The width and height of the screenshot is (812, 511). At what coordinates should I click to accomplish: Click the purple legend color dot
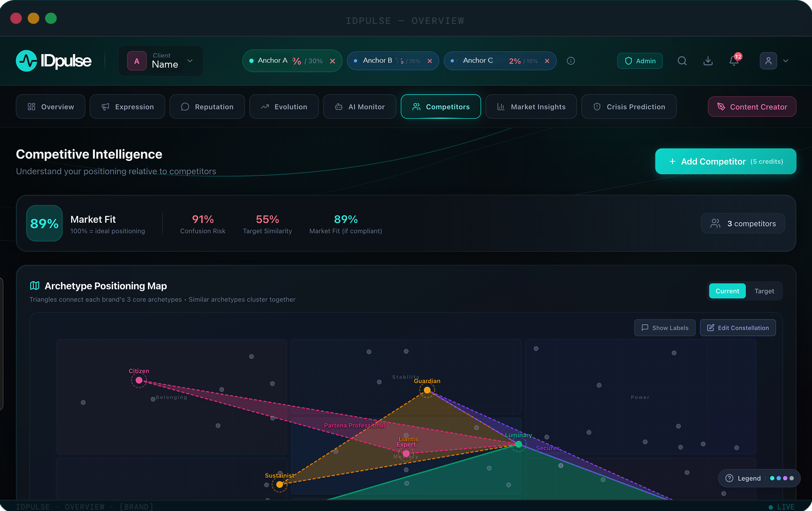coord(785,478)
